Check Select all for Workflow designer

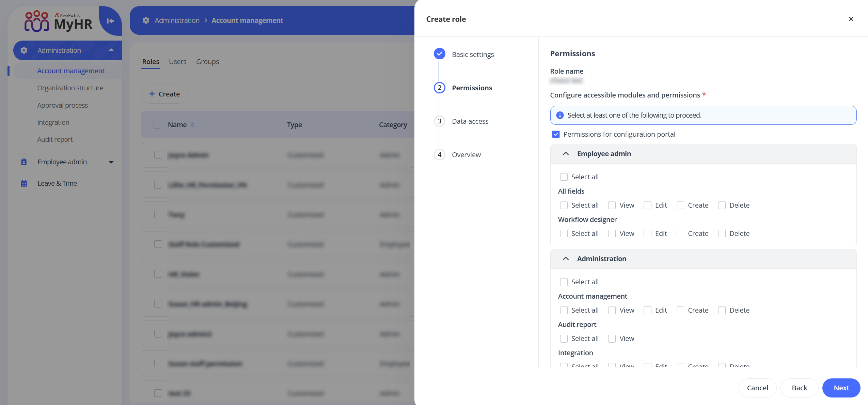564,234
